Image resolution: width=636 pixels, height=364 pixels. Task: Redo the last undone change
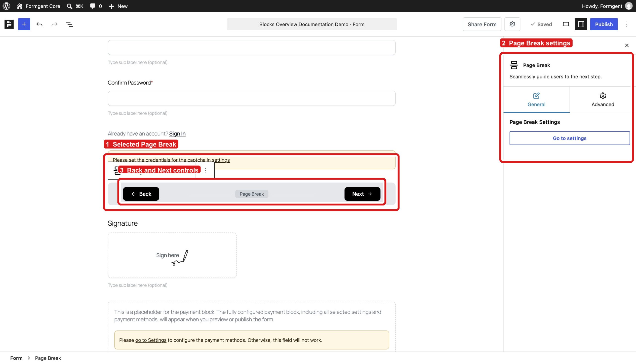pos(54,24)
